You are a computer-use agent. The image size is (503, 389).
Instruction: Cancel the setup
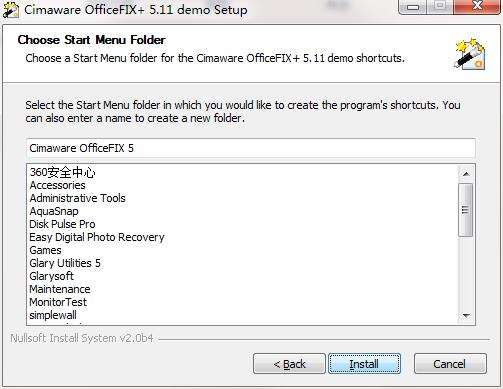pyautogui.click(x=450, y=364)
